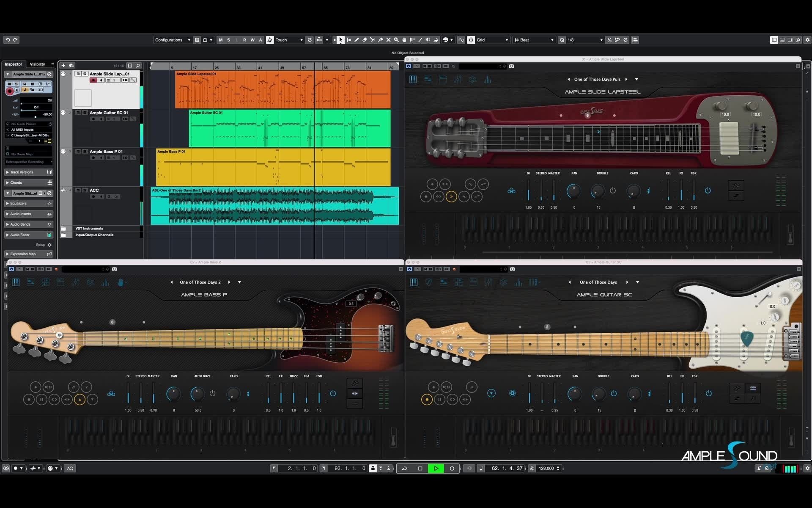The image size is (812, 508).
Task: Select the Range Selection tool
Action: coord(348,40)
